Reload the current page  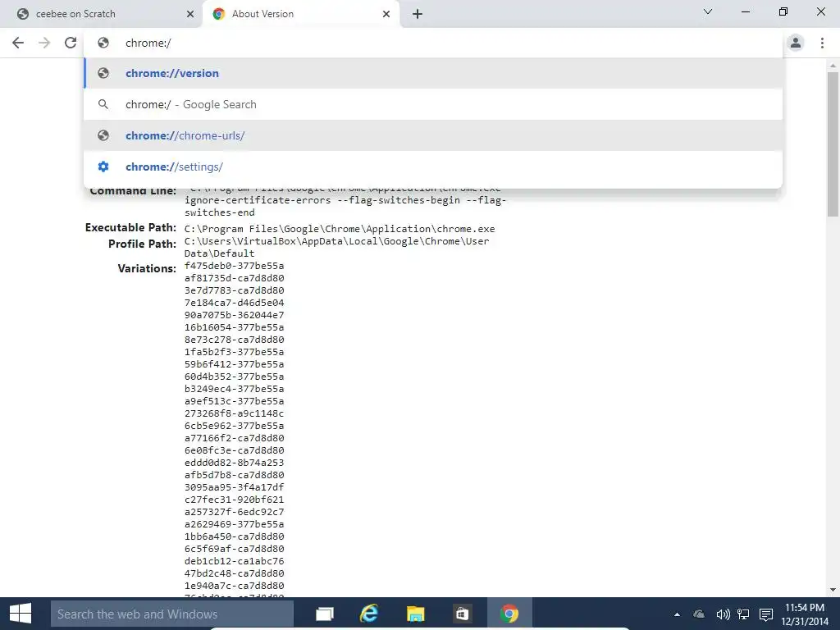[x=71, y=43]
